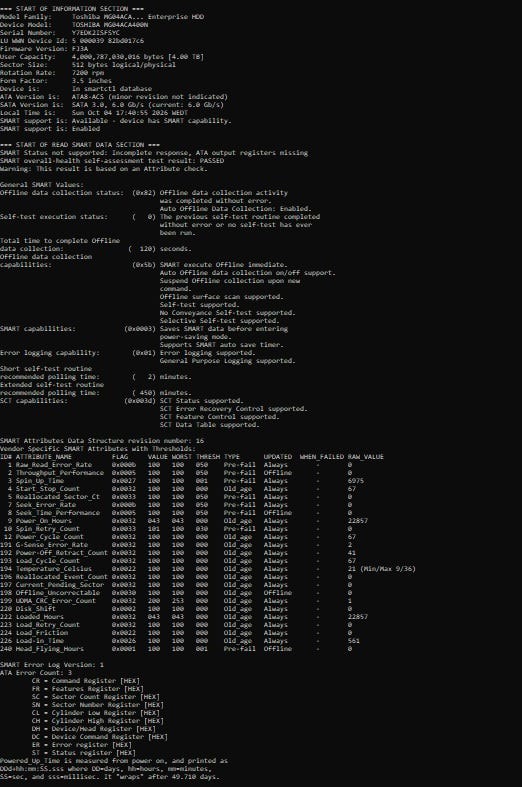Click "DH = Device/Head Register [HEX]" line

click(94, 729)
